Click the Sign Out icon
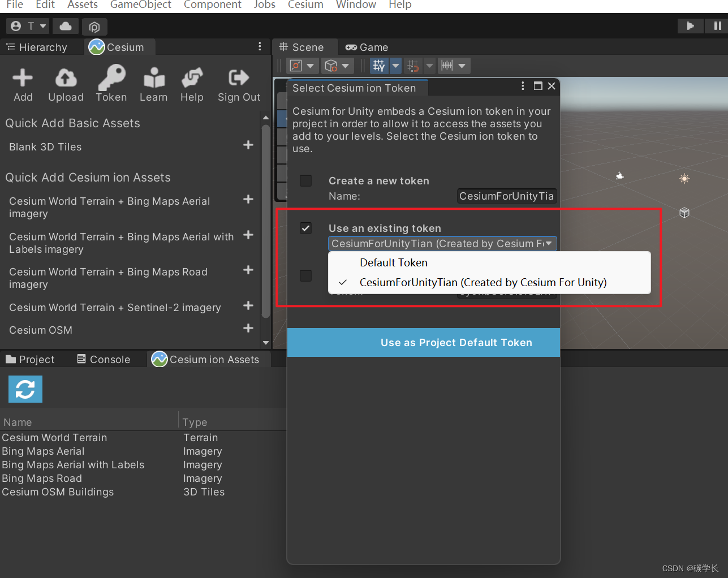Viewport: 728px width, 578px height. click(239, 77)
